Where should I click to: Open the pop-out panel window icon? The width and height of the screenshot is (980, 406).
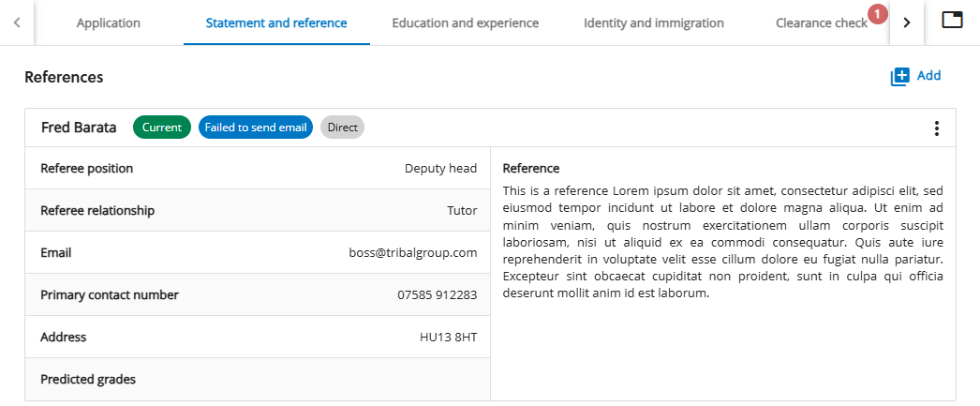tap(952, 22)
